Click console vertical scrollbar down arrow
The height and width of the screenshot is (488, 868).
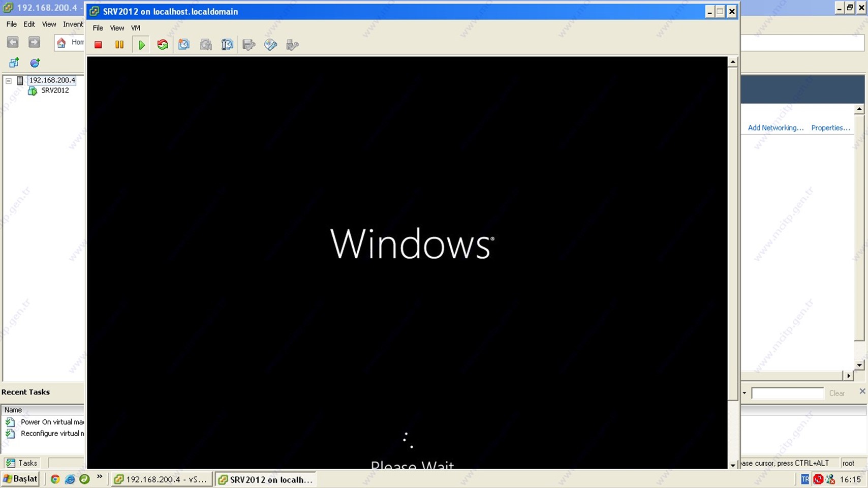point(733,465)
